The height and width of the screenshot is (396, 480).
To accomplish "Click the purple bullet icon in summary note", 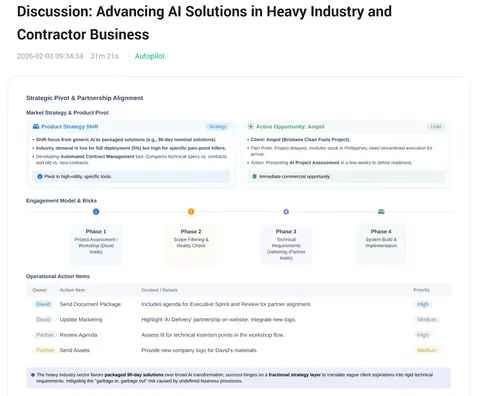I will click(x=33, y=375).
